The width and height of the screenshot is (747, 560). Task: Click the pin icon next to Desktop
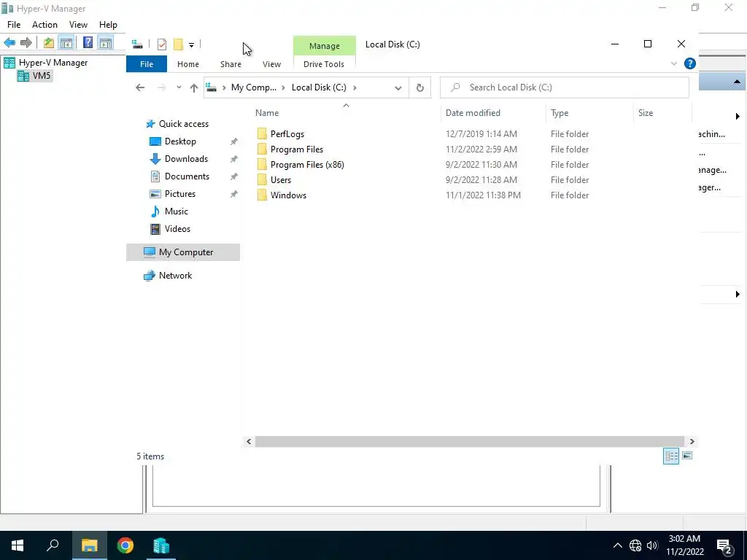[234, 141]
